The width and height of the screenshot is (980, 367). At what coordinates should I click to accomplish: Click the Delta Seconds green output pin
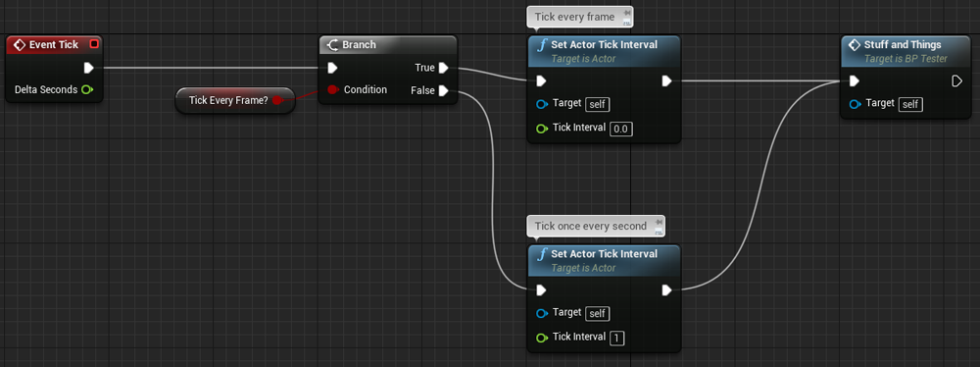click(x=87, y=89)
